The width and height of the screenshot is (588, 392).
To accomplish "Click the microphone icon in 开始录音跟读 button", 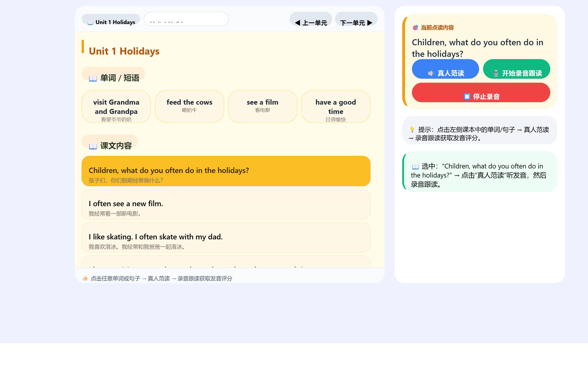I will click(496, 73).
